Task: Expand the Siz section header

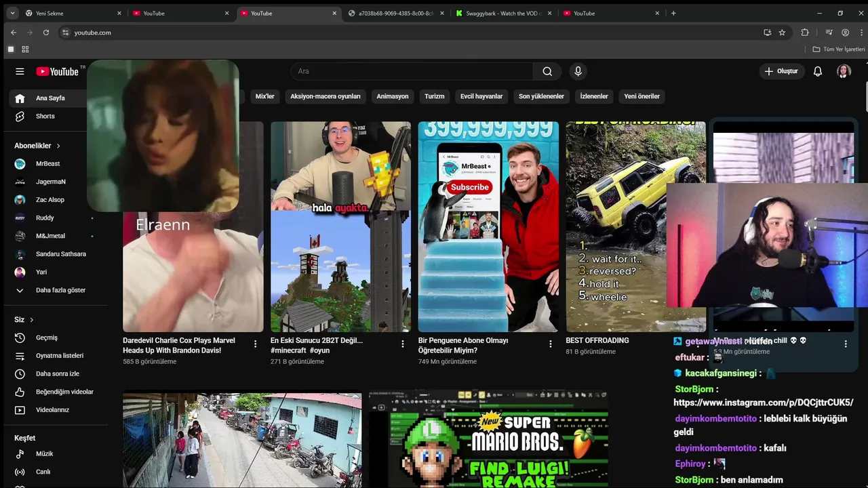Action: pos(24,319)
